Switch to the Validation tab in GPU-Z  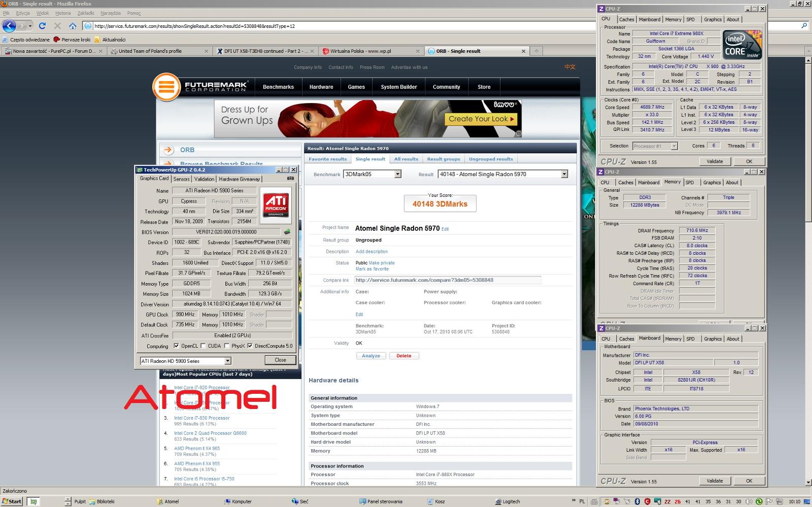point(204,179)
